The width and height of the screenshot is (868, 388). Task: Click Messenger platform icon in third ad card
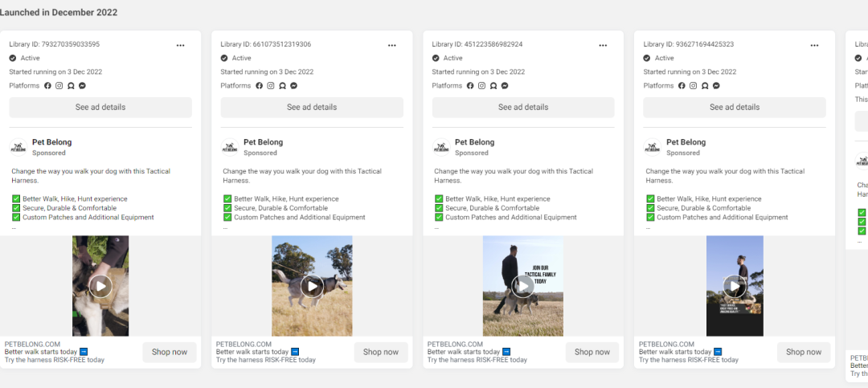coord(506,86)
